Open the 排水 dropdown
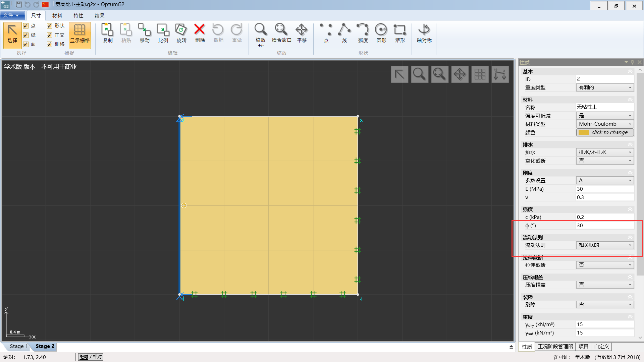This screenshot has width=644, height=362. [x=605, y=152]
